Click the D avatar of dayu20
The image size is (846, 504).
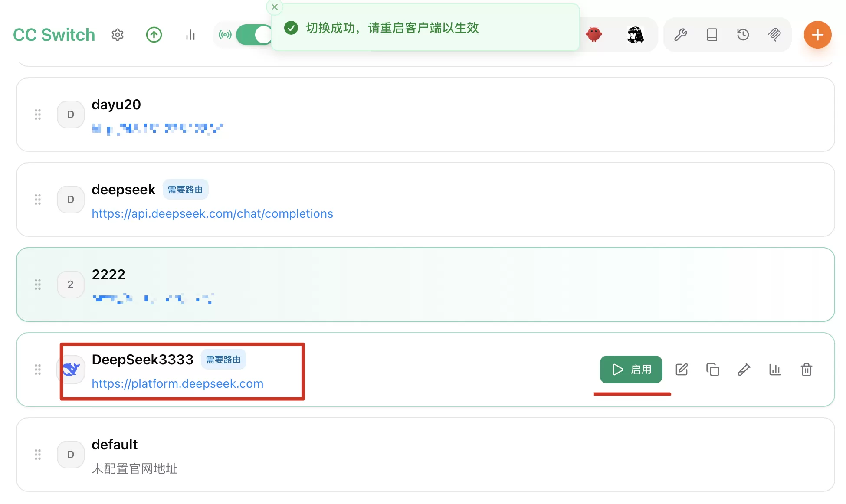71,115
